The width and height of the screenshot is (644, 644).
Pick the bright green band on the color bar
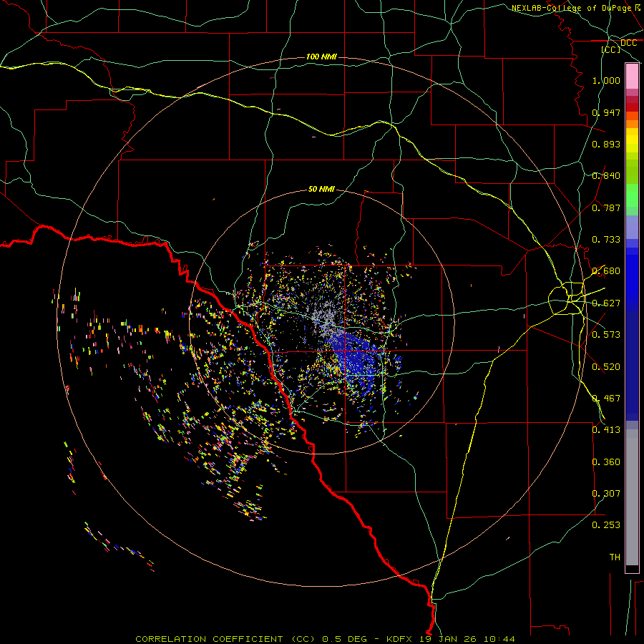632,195
